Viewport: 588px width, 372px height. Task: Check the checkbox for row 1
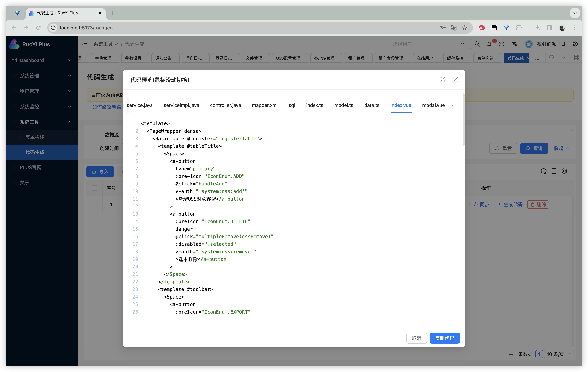94,204
